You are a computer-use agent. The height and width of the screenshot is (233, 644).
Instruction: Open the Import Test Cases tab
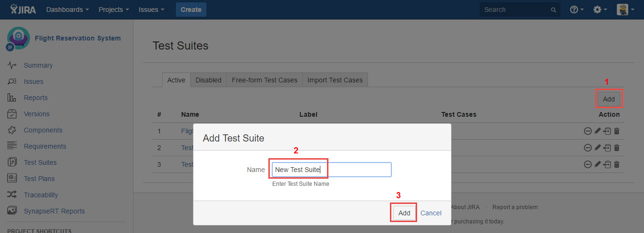pyautogui.click(x=335, y=80)
